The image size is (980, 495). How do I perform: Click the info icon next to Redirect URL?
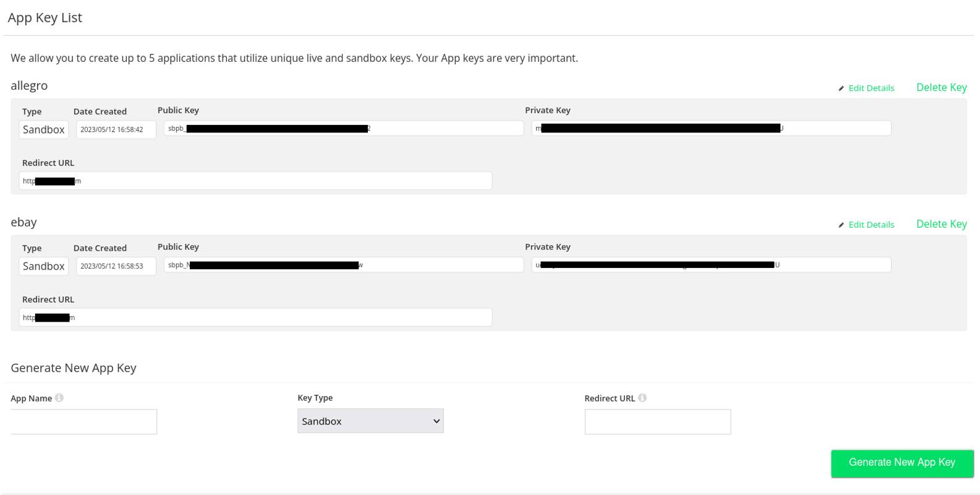click(642, 397)
